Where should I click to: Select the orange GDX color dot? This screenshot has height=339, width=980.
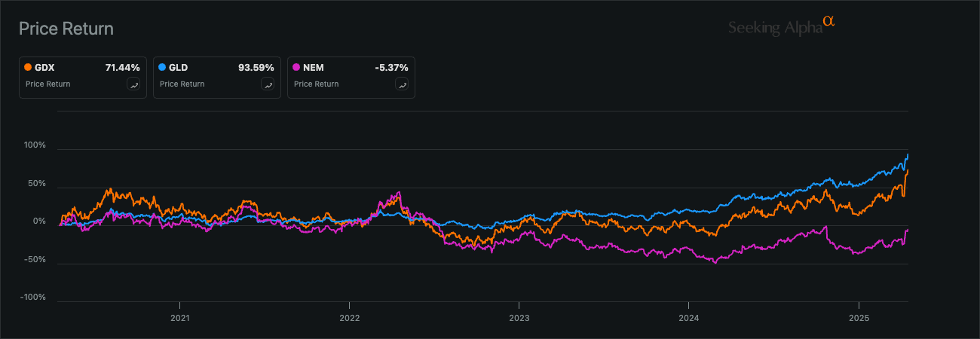(29, 68)
